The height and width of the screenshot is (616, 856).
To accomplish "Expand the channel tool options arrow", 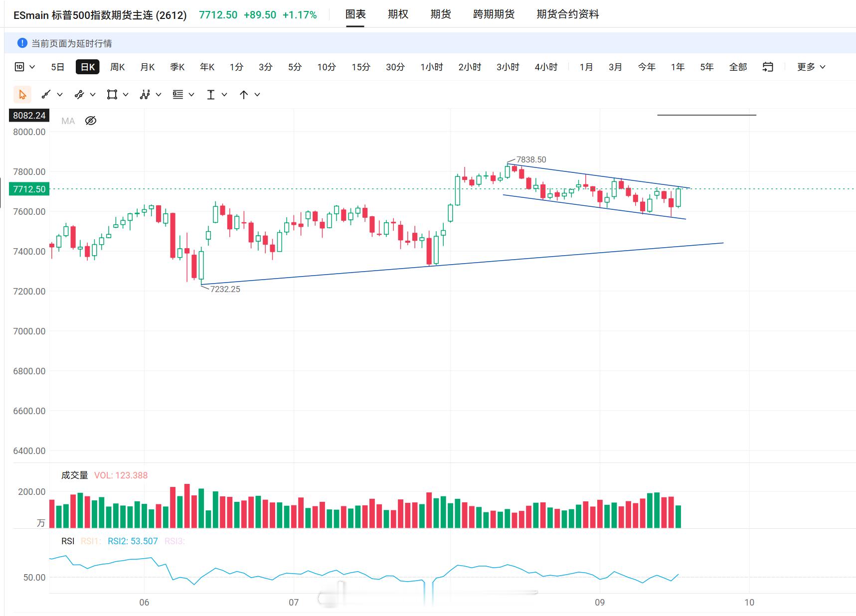I will coord(93,95).
